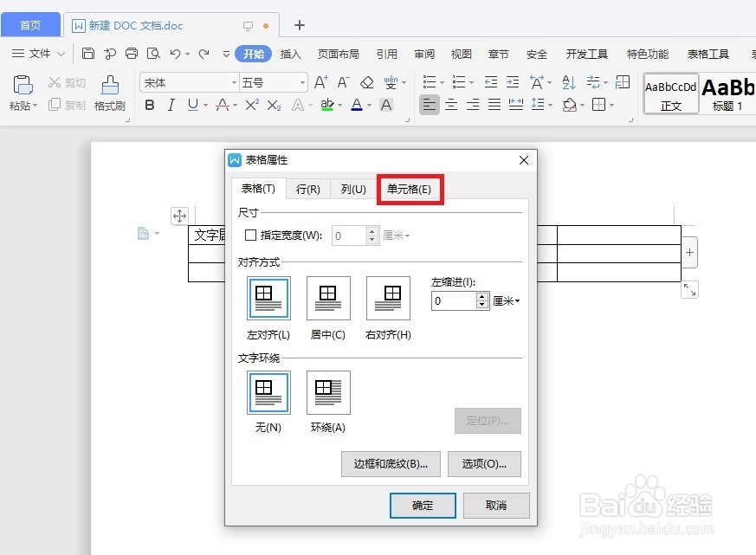Enable the 指定宽度 checkbox
This screenshot has width=756, height=555.
tap(250, 235)
